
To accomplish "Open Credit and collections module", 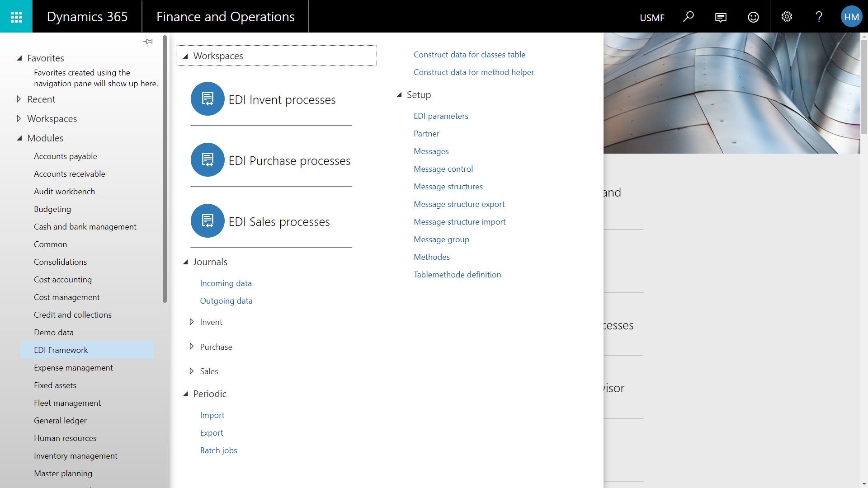I will [x=72, y=315].
